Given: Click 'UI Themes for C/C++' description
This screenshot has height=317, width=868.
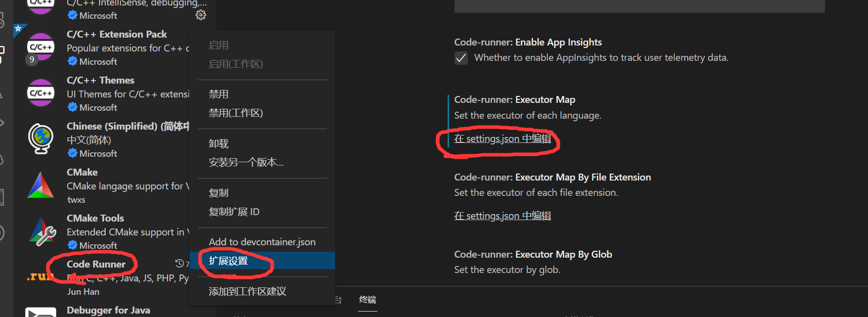Looking at the screenshot, I should 128,94.
